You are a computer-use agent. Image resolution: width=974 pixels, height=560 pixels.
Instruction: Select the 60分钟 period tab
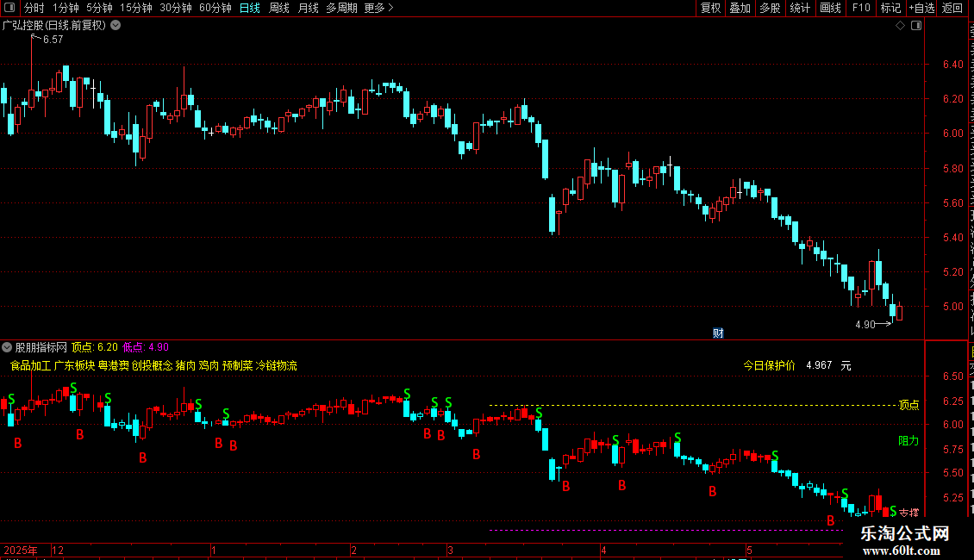point(215,8)
